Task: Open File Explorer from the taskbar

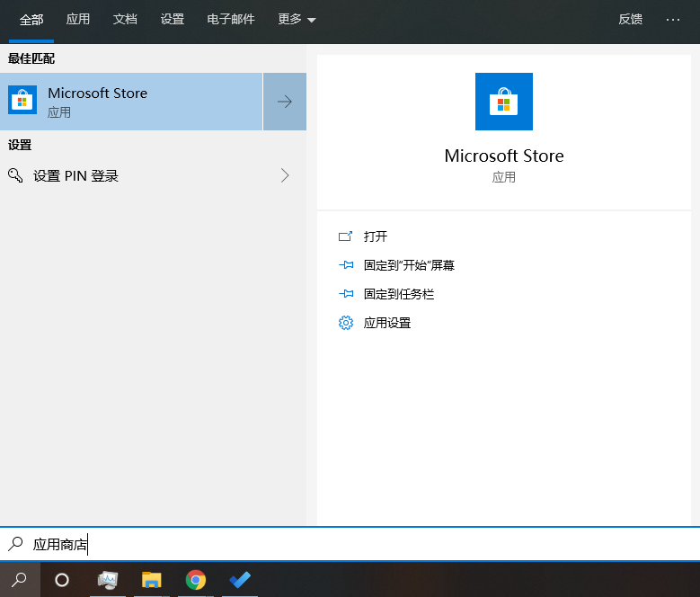Action: point(151,580)
